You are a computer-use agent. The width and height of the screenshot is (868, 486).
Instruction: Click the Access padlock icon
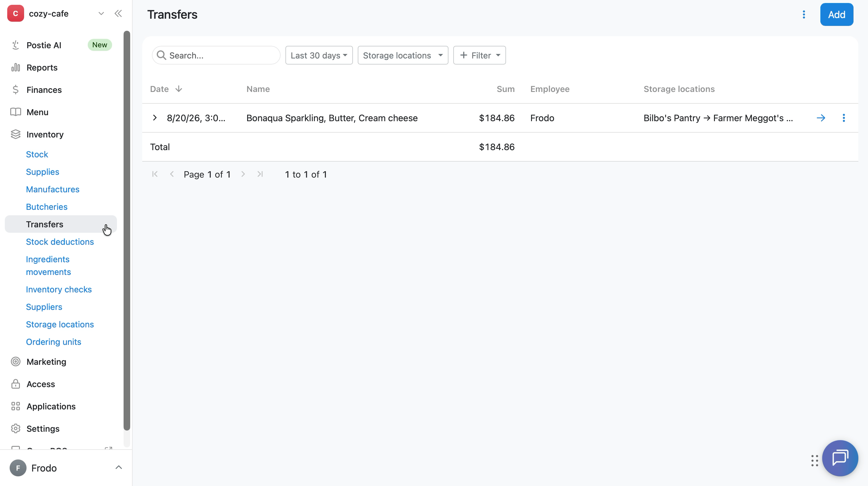pyautogui.click(x=15, y=384)
